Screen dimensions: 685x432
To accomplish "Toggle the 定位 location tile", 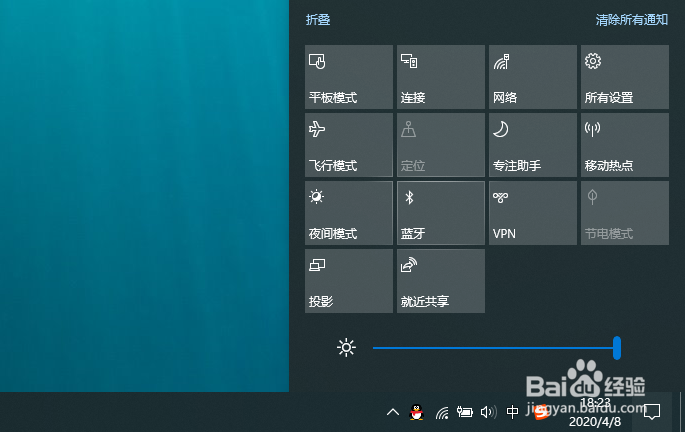I will pos(441,145).
